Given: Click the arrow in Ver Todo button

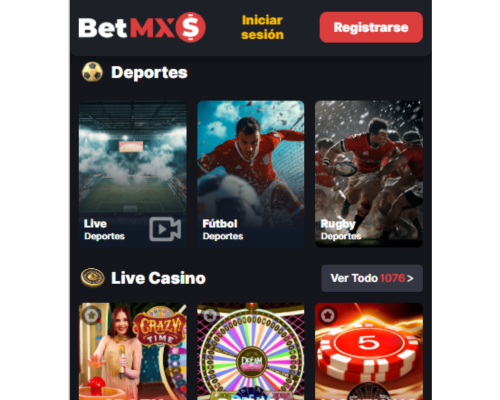Looking at the screenshot, I should coord(410,278).
